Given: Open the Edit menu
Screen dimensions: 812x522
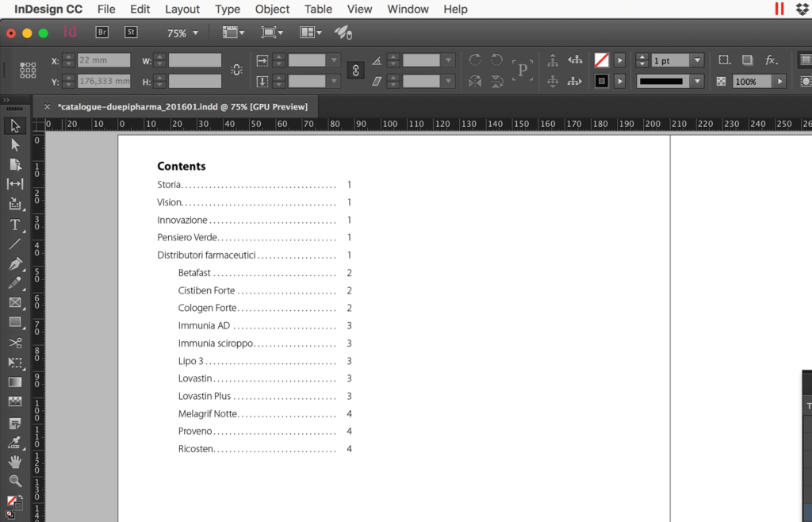Looking at the screenshot, I should coord(140,9).
